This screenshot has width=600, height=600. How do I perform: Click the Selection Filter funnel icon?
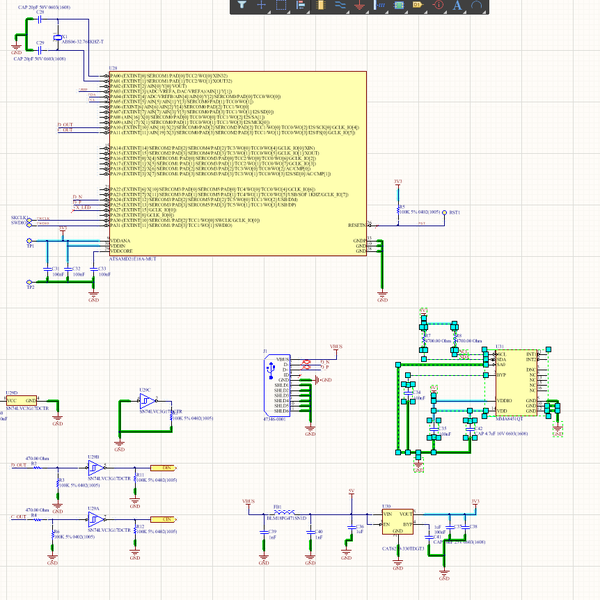pos(242,5)
